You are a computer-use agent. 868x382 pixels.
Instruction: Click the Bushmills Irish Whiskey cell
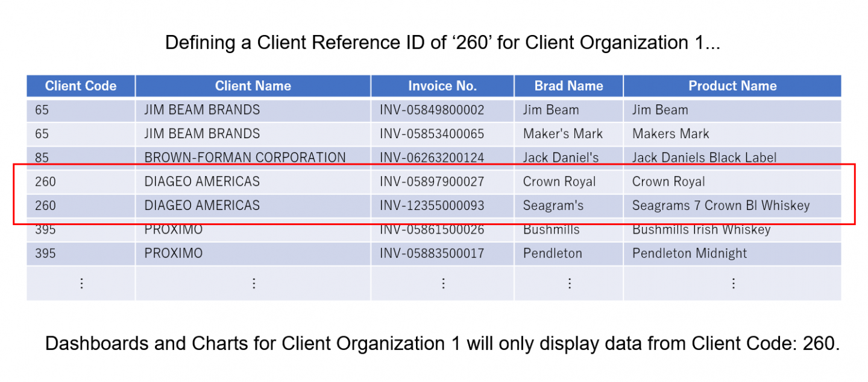point(699,229)
